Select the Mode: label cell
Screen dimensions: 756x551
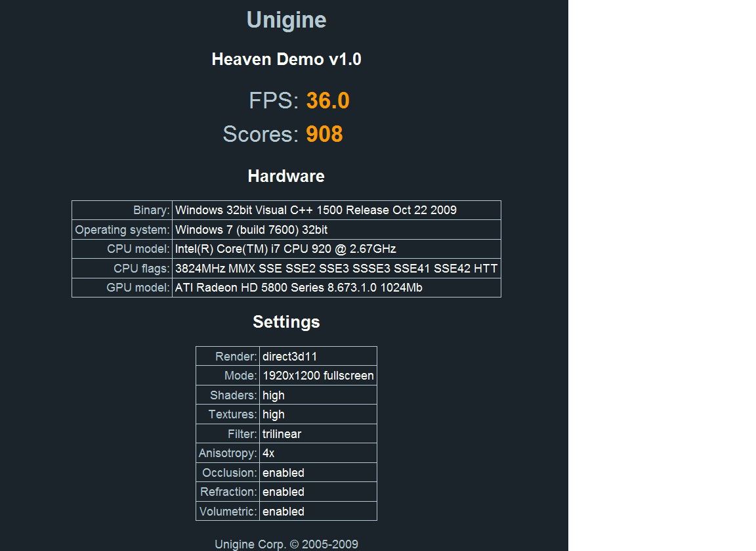(x=228, y=376)
